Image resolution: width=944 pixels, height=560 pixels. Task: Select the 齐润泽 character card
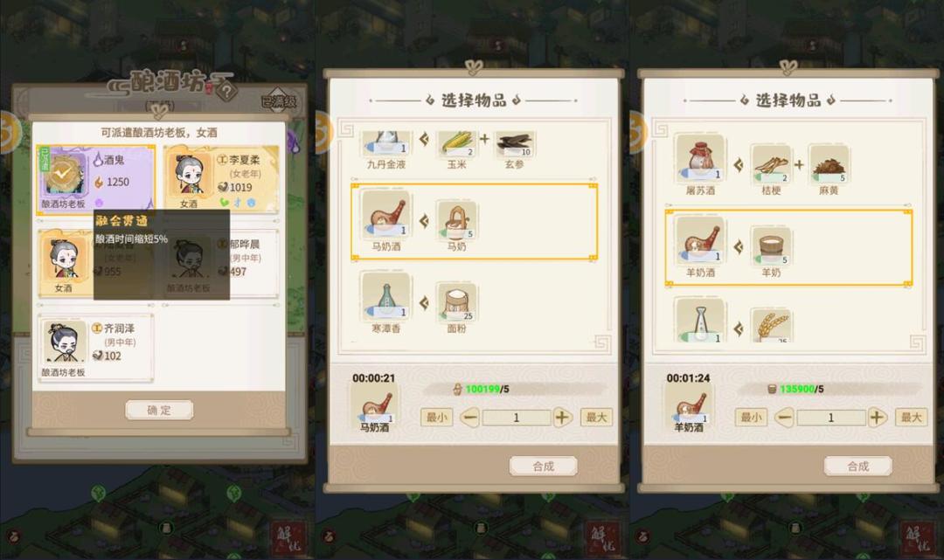[x=96, y=348]
